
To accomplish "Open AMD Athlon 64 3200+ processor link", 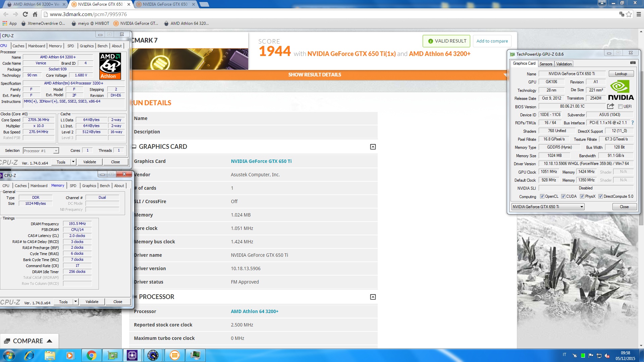I will click(254, 311).
